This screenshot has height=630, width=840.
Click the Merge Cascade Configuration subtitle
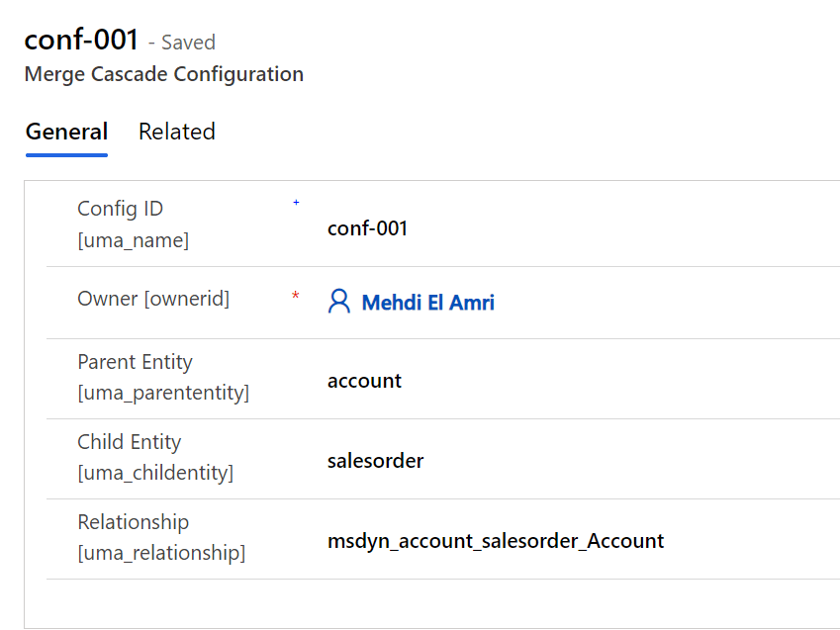(163, 74)
